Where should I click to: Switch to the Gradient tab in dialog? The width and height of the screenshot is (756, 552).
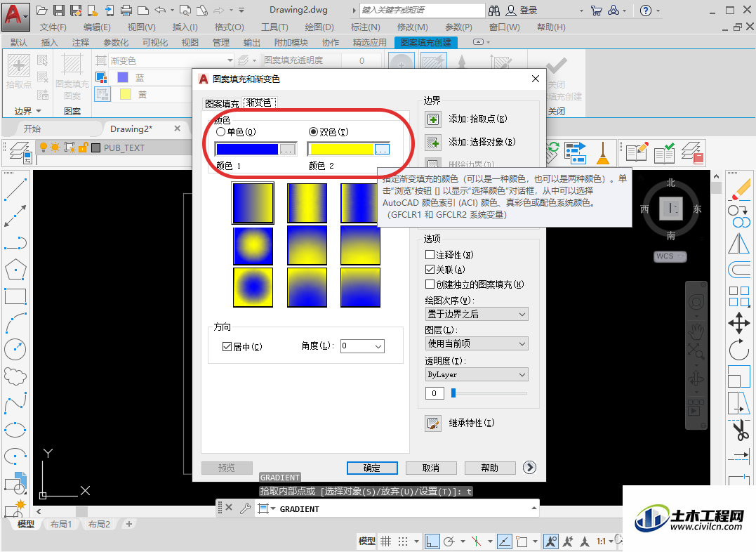click(x=259, y=103)
